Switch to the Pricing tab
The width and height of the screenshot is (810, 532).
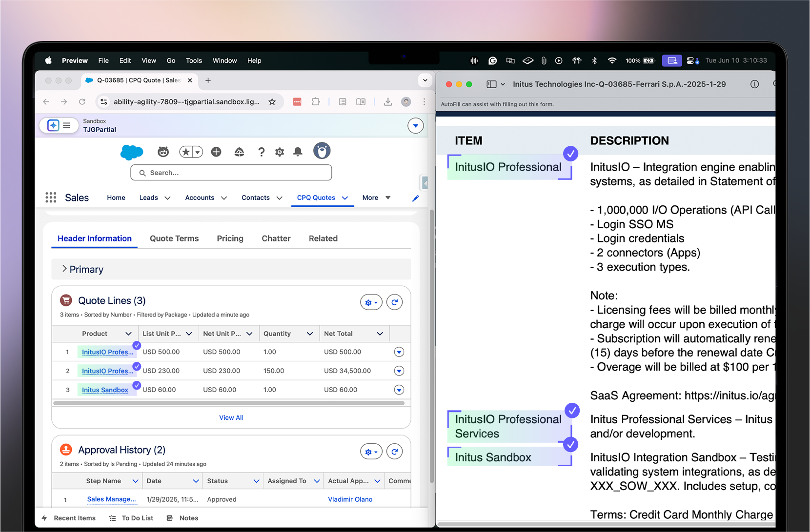[230, 238]
